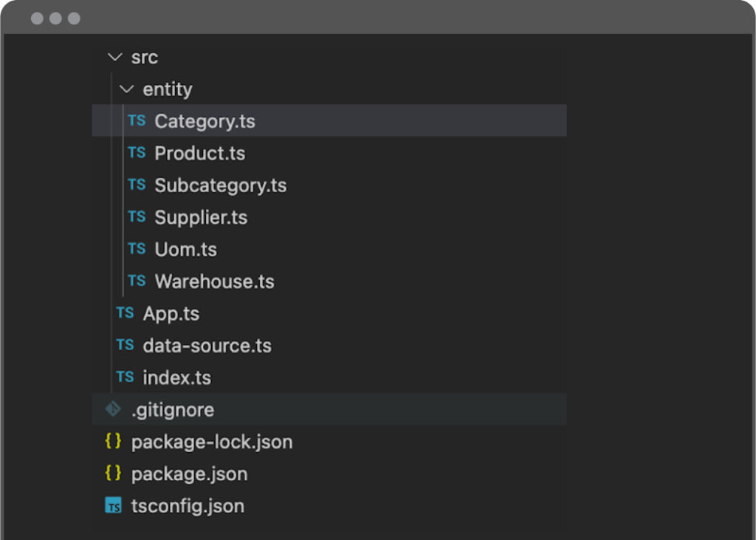Click the middle window control dot
This screenshot has height=540, width=756.
[x=55, y=18]
